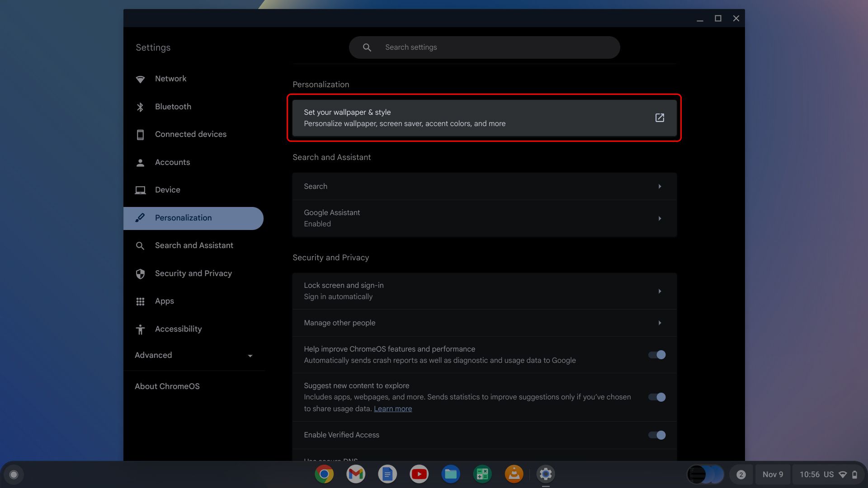Turn off Enable Verified Access
This screenshot has height=488, width=868.
click(x=656, y=435)
